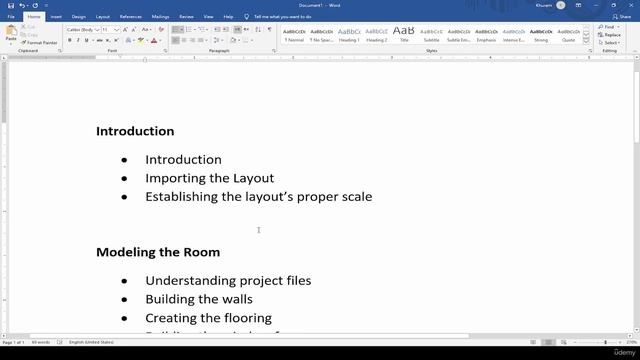
Task: Increase the paragraph indent
Action: coord(225,30)
